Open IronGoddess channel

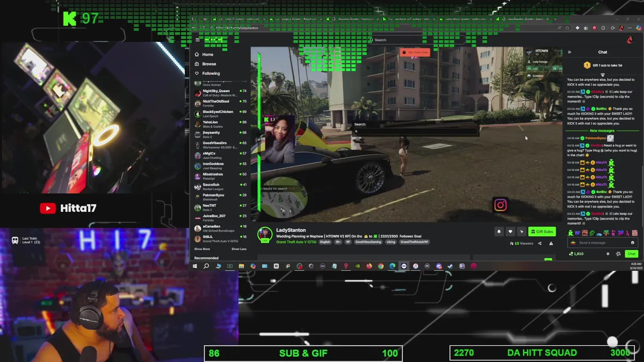pyautogui.click(x=220, y=165)
